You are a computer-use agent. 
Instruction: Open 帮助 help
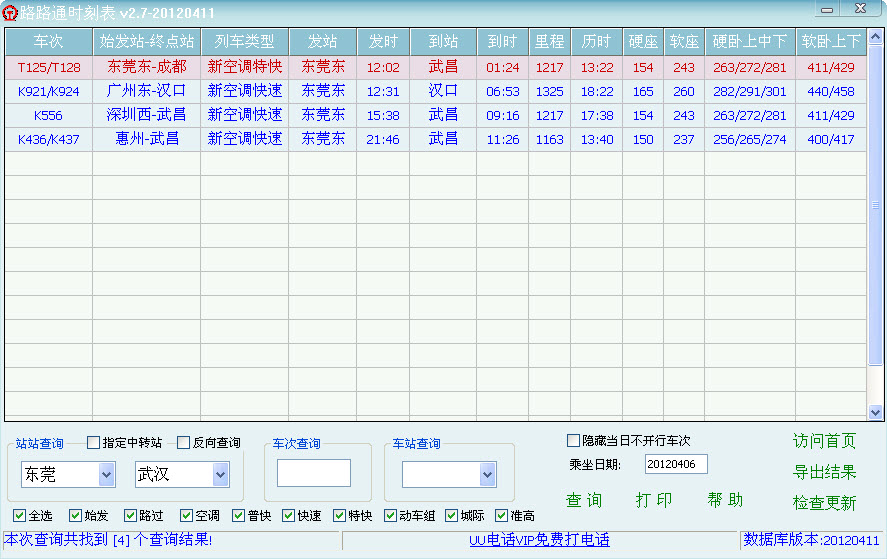pos(725,500)
